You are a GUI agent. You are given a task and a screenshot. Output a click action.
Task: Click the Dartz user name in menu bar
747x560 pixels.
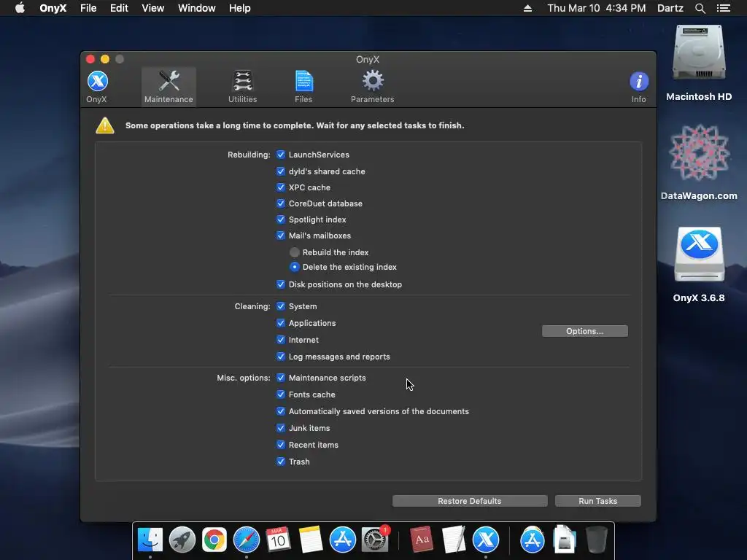[670, 8]
